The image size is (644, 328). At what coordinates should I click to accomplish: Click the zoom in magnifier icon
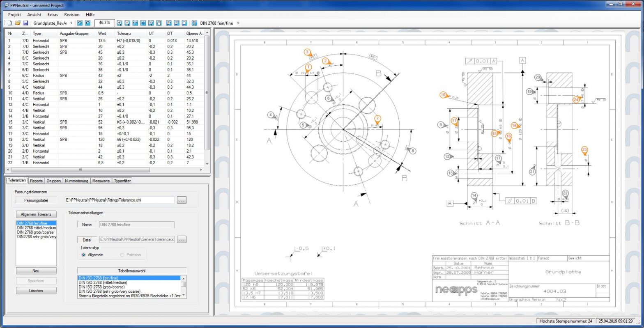point(120,23)
